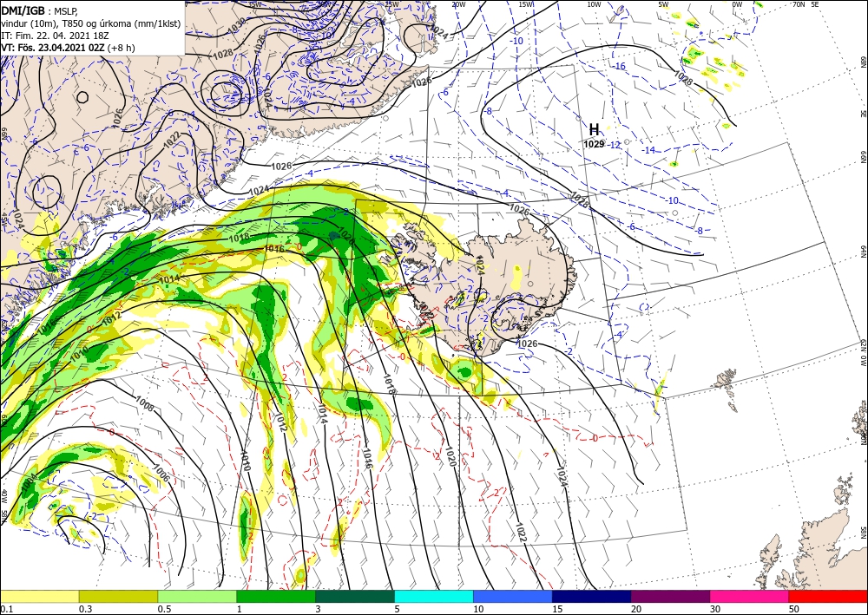
Task: Choose the blue 10–15 legend swatch
Action: coord(513,596)
